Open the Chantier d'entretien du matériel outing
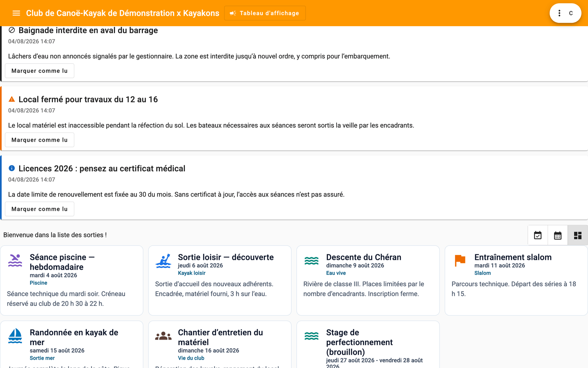The height and width of the screenshot is (368, 588). pos(220,344)
